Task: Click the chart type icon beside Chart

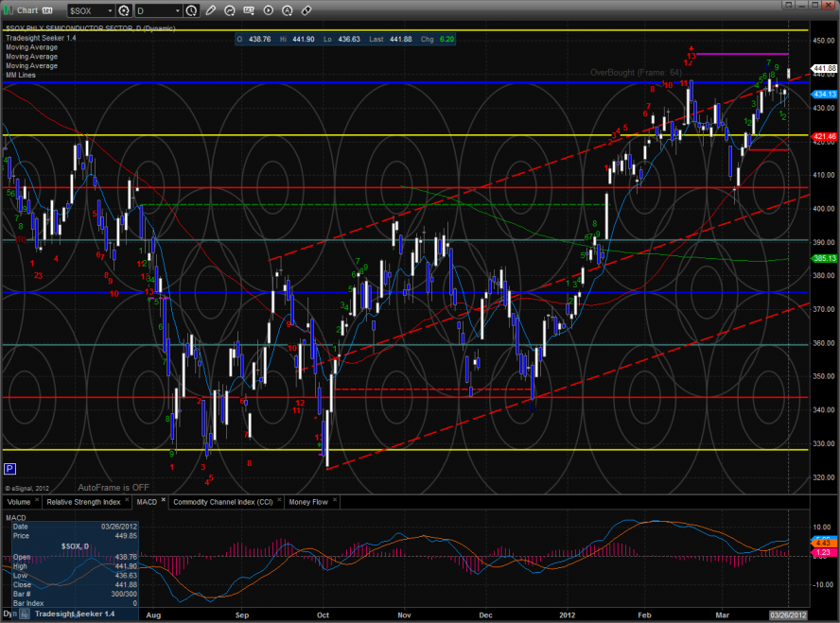Action: (x=46, y=10)
